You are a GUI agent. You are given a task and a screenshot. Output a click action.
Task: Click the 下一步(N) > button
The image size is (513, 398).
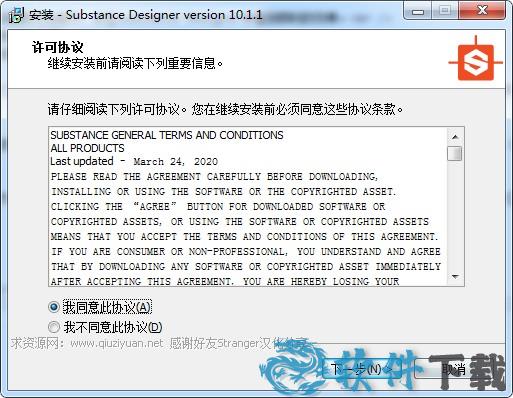pyautogui.click(x=362, y=369)
